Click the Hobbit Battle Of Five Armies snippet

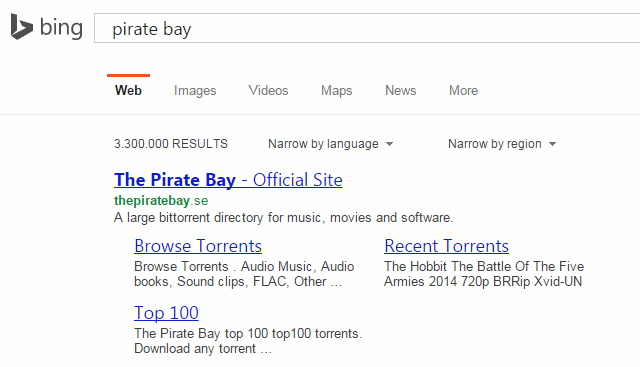[x=484, y=274]
